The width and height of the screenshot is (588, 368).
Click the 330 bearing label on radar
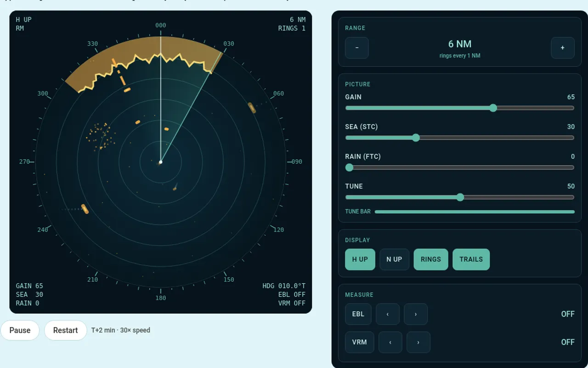(x=92, y=44)
